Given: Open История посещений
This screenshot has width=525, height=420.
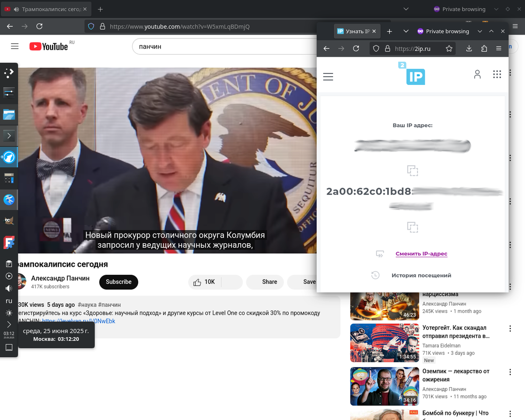Looking at the screenshot, I should click(x=421, y=275).
